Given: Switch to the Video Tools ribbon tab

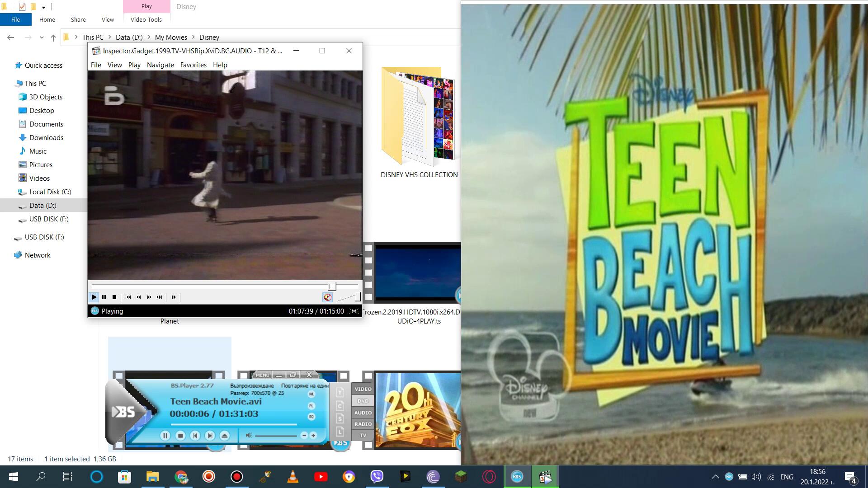Looking at the screenshot, I should (146, 19).
